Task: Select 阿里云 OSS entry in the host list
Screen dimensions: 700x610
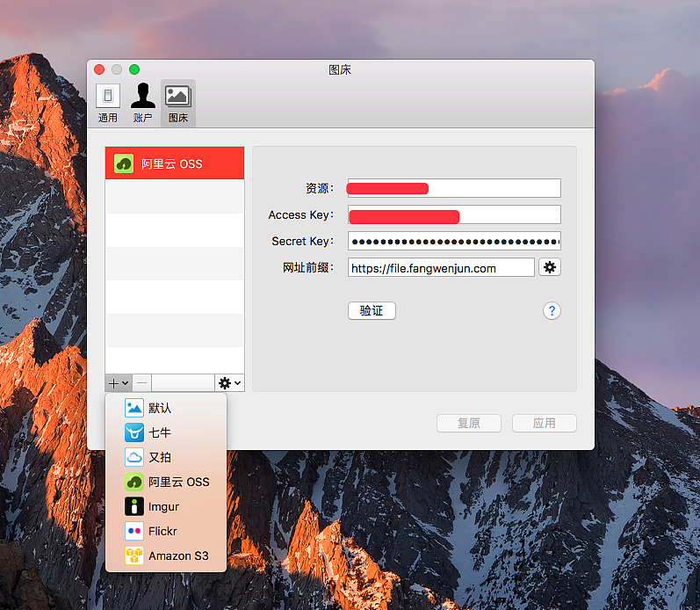Action: 174,164
